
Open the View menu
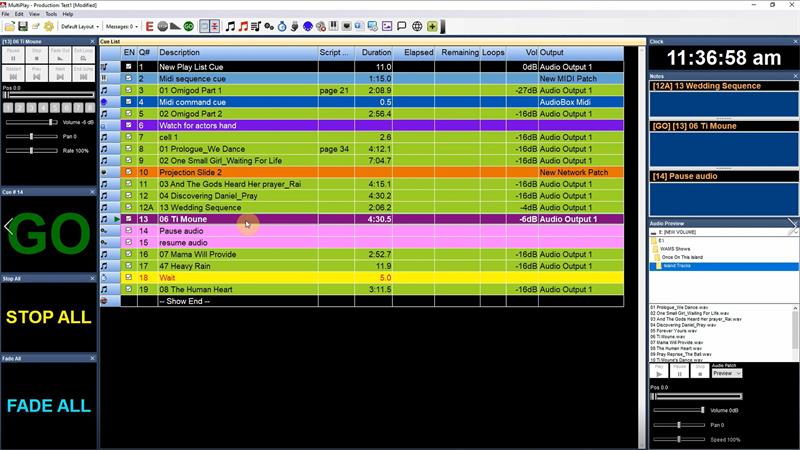coord(34,14)
